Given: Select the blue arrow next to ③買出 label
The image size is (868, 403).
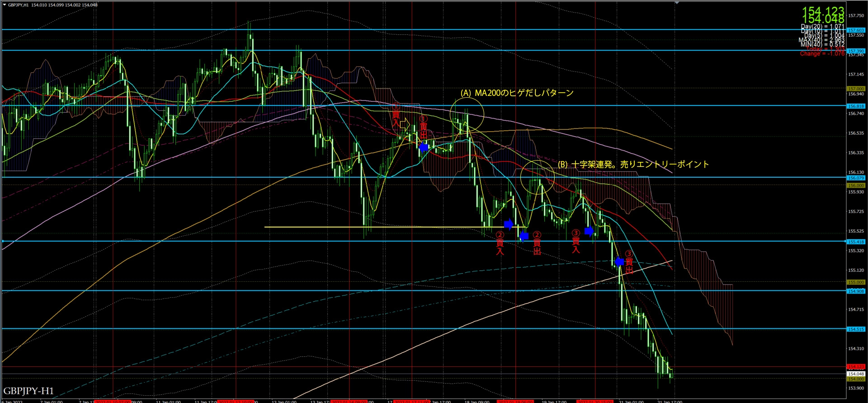Looking at the screenshot, I should pos(619,261).
